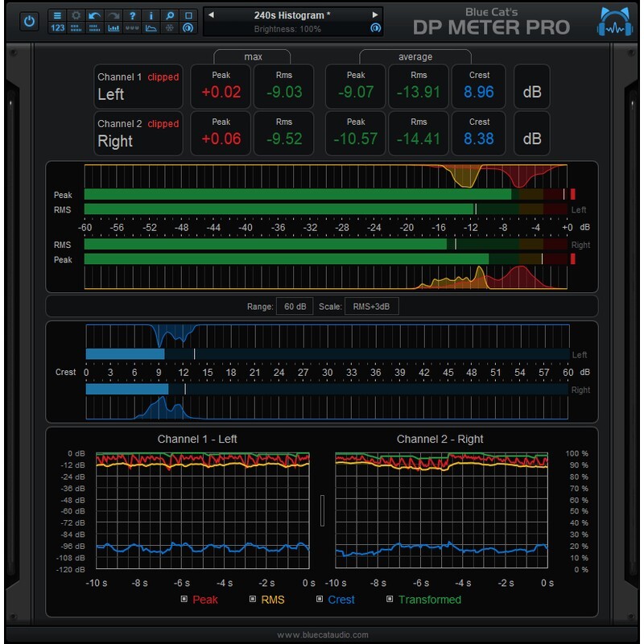Select the zoom magnifier icon

[x=169, y=14]
